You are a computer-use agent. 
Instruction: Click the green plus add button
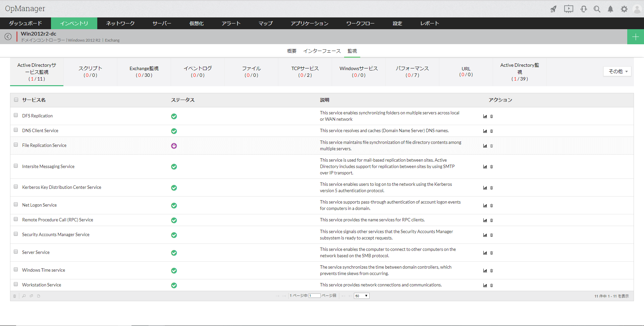click(x=635, y=37)
